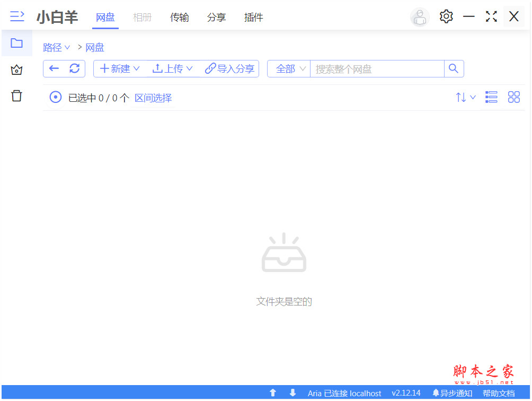Open the sort order dropdown
Viewport: 532px width, 401px height.
465,98
